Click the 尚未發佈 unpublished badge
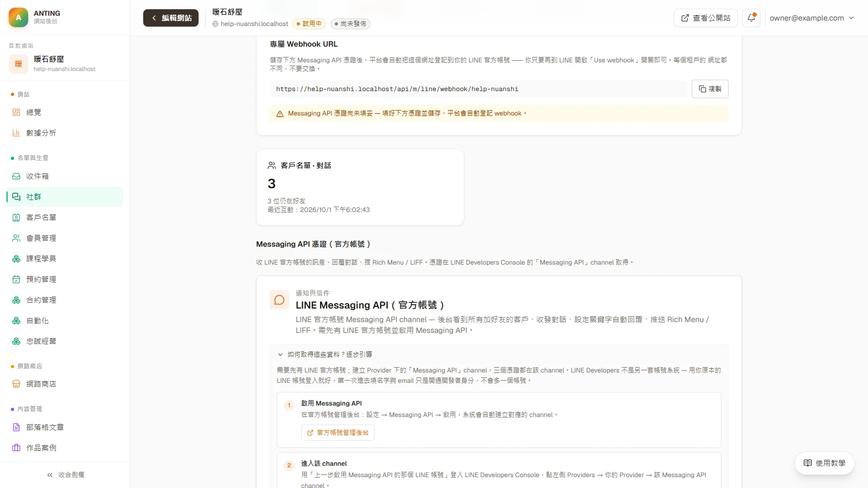Screen dimensions: 868x488 point(350,24)
